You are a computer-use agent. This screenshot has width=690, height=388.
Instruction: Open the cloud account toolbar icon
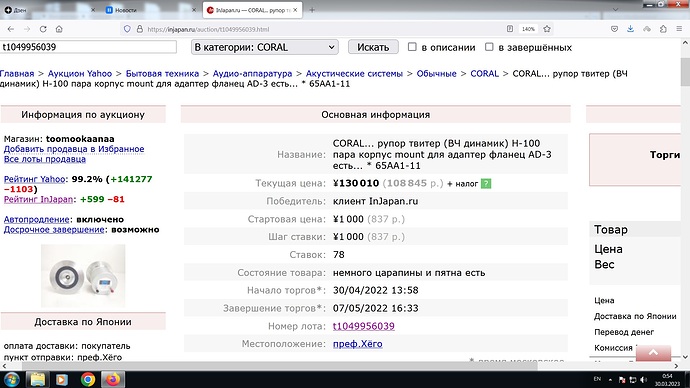click(x=647, y=29)
